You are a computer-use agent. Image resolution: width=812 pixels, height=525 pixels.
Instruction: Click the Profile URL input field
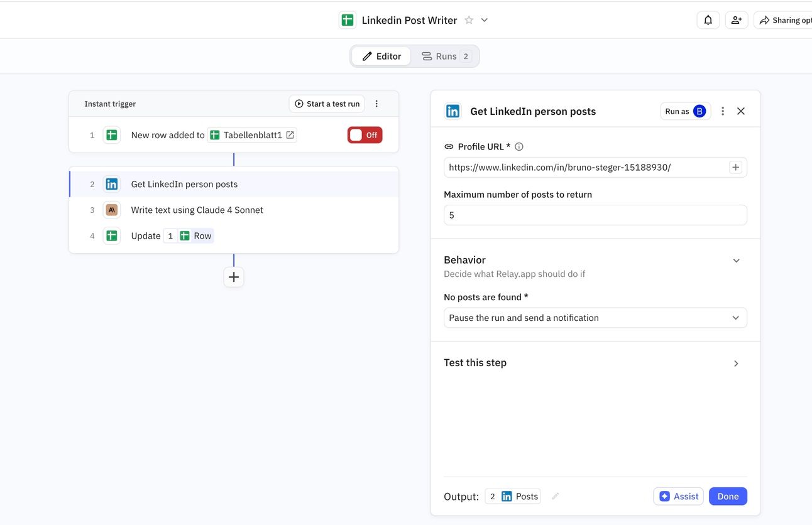pos(595,167)
